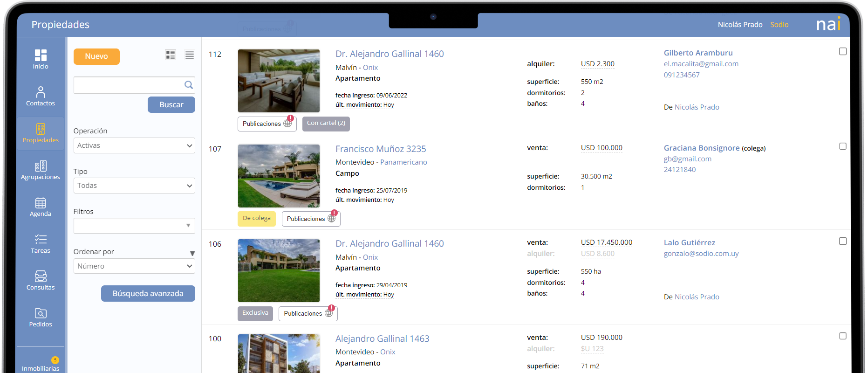Open the Francisco Muñoz 3235 listing link

pyautogui.click(x=381, y=149)
